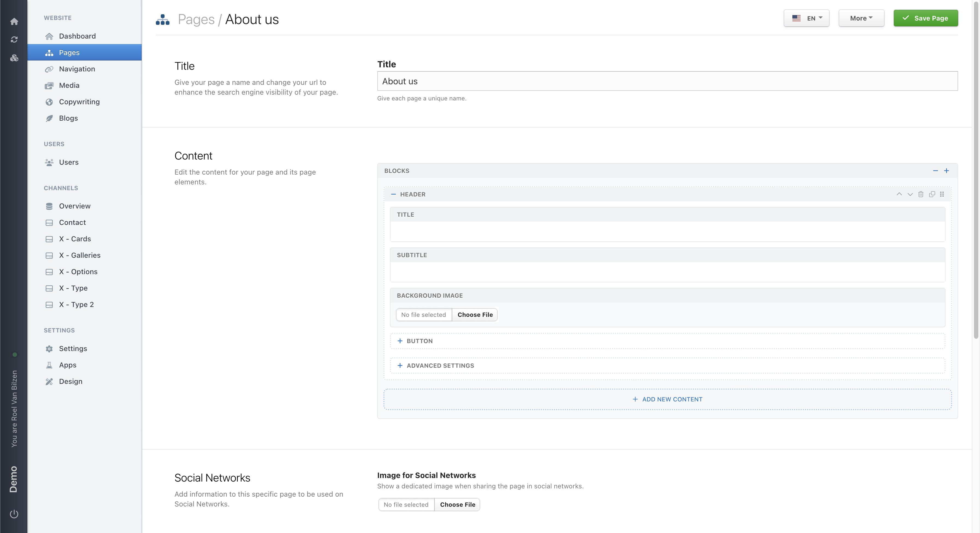Screen dimensions: 980x533
Task: Open Design via the paintbrush icon
Action: (x=49, y=381)
